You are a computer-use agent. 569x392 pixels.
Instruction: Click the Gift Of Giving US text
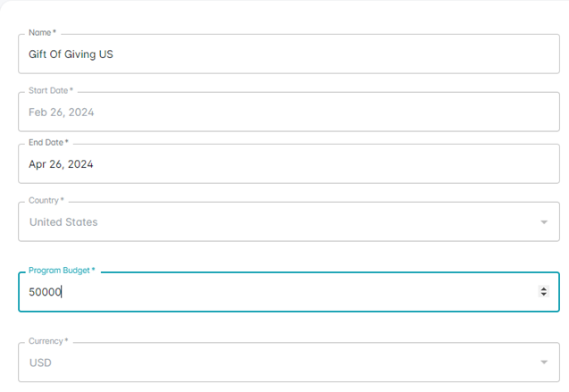[71, 54]
